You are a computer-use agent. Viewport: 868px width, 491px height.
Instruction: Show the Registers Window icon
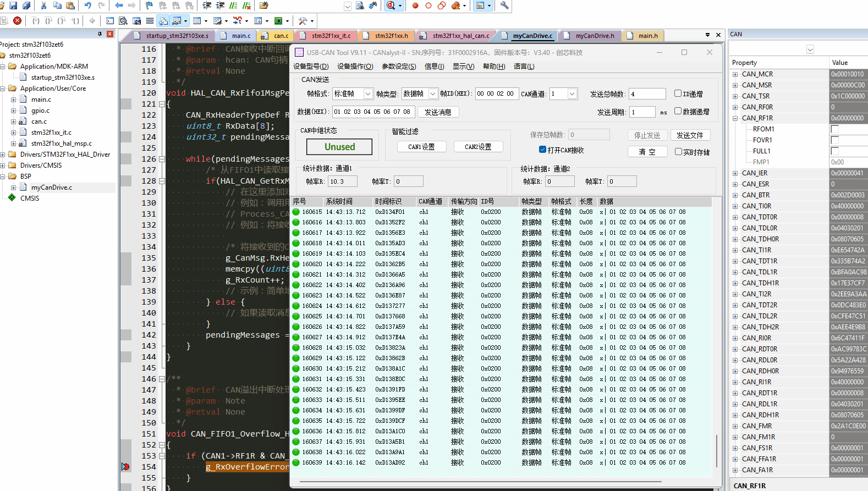150,20
